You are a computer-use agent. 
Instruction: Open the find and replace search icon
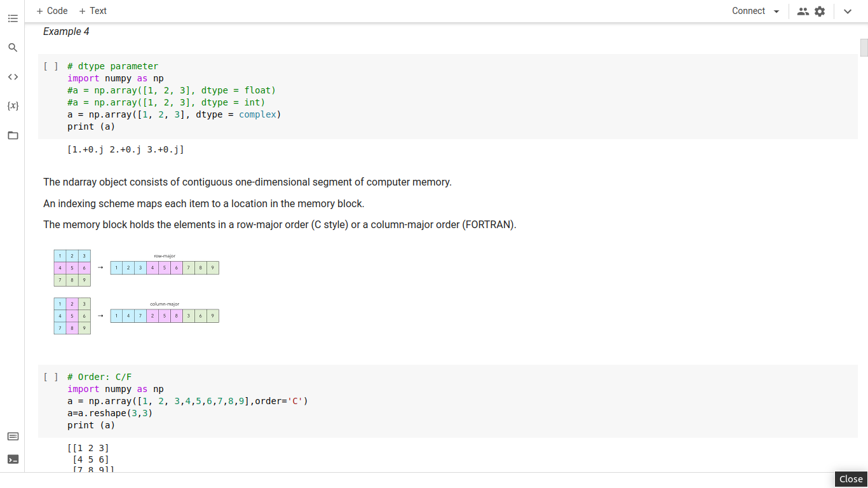coord(13,48)
